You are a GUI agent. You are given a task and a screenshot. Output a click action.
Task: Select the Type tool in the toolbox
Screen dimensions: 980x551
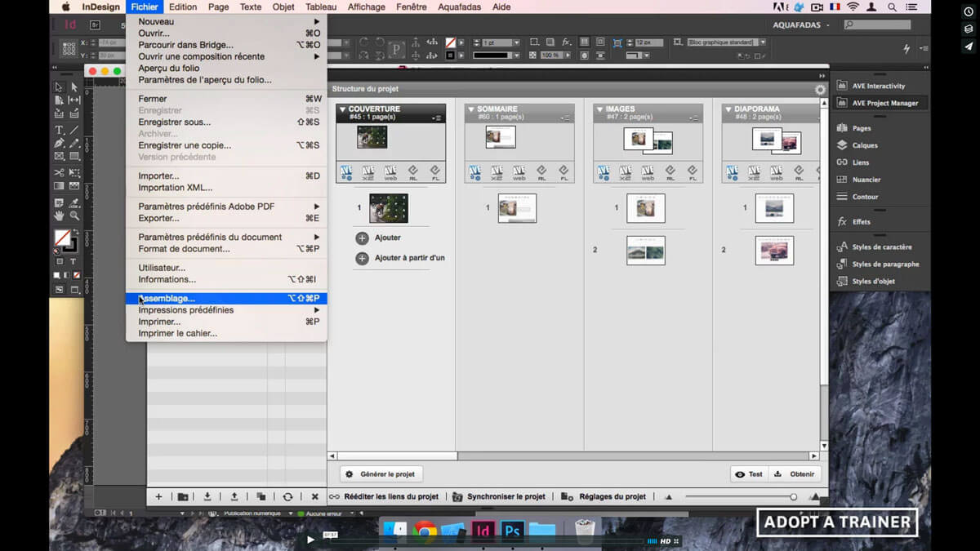(59, 130)
